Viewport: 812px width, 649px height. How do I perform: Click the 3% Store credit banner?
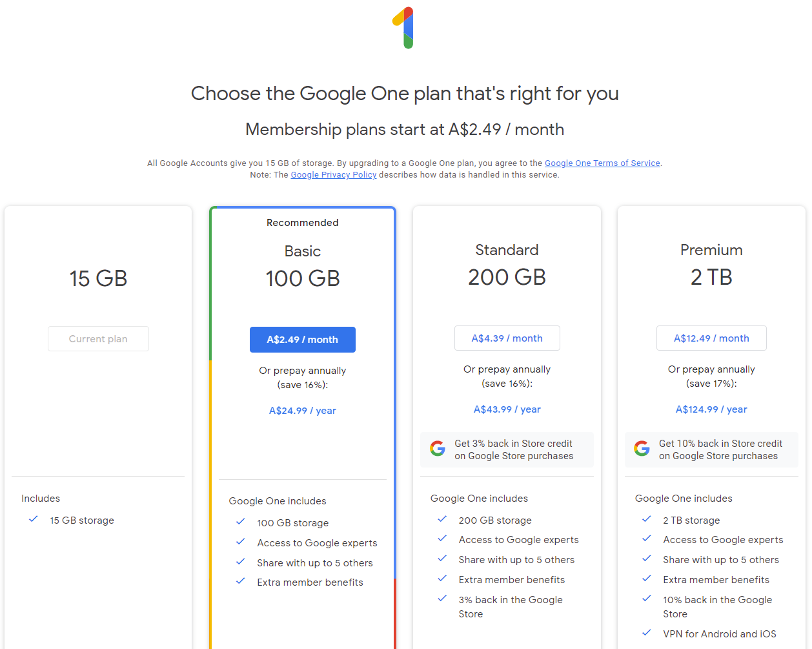pyautogui.click(x=507, y=449)
